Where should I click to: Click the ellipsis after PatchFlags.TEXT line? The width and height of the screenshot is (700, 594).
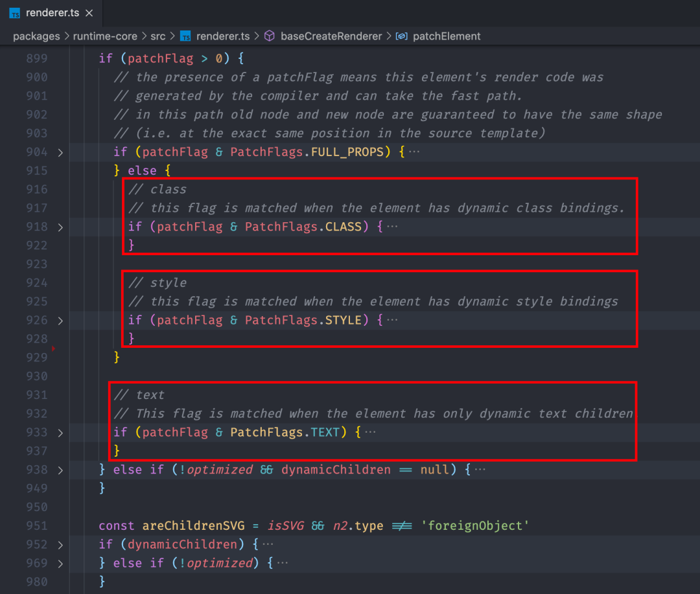coord(370,432)
